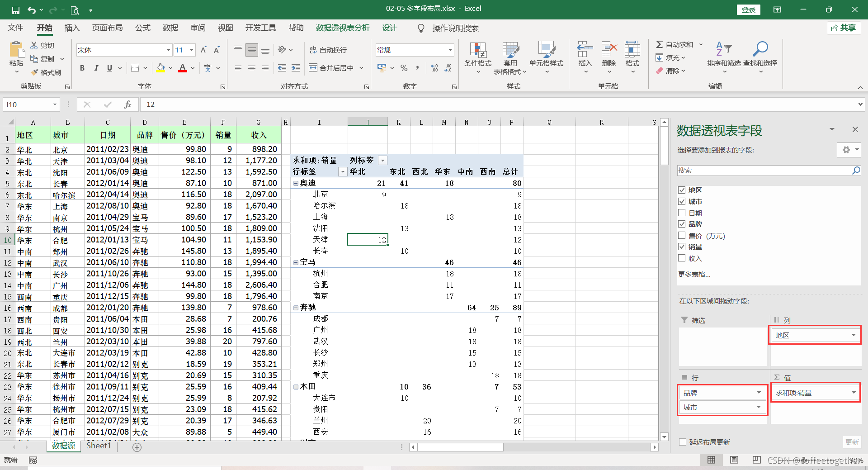Viewport: 868px width, 470px height.
Task: Click the insert function fx icon
Action: (127, 104)
